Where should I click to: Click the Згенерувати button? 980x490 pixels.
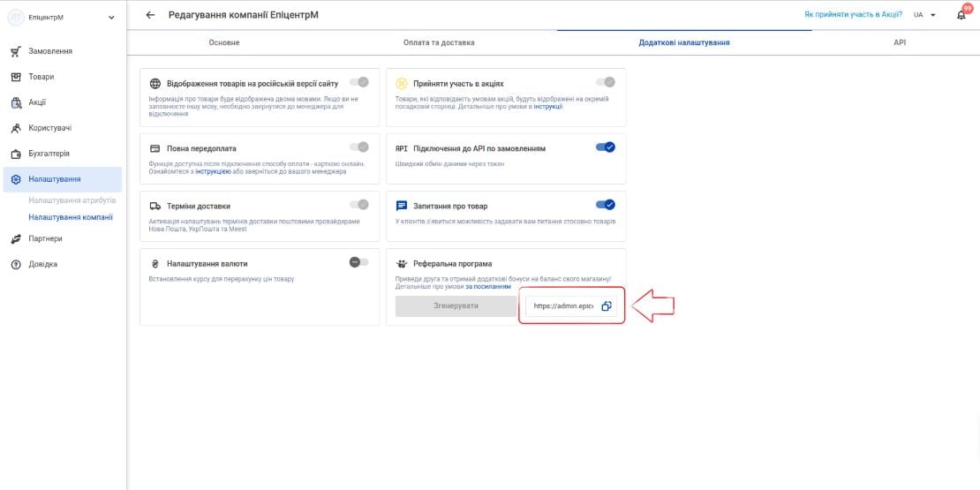point(456,306)
